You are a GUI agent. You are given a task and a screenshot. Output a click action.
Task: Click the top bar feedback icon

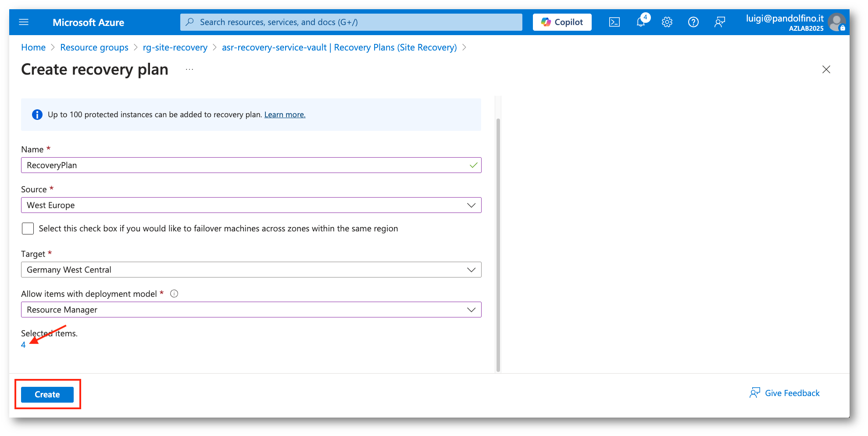(x=719, y=22)
